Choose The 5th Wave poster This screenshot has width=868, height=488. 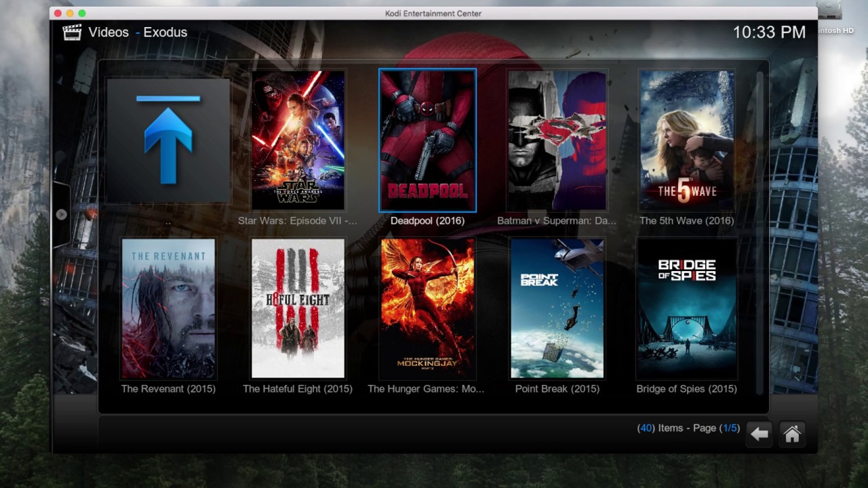click(x=687, y=140)
